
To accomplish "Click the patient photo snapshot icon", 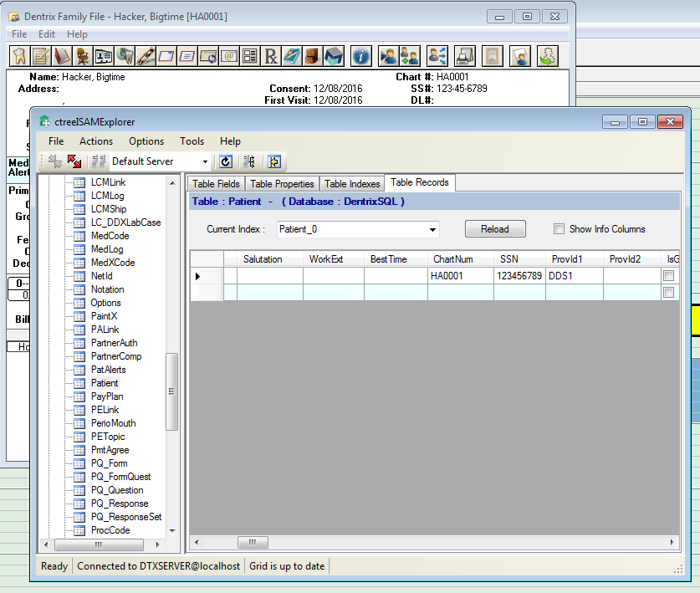I will (520, 56).
